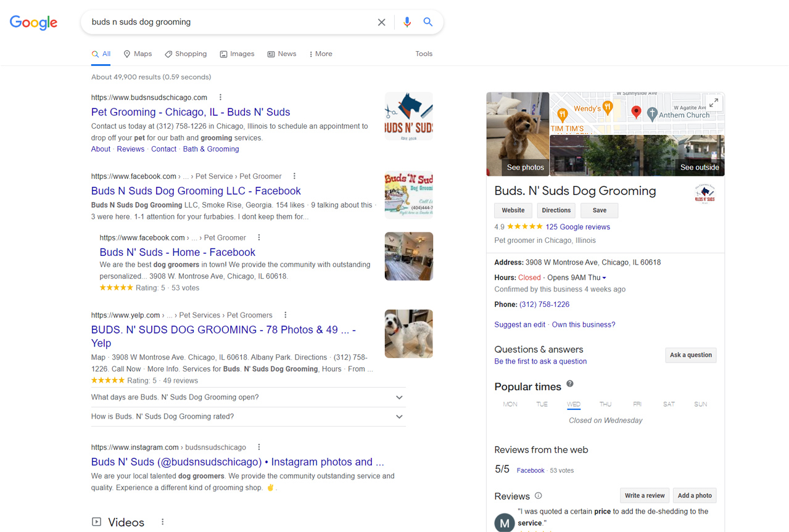Open Facebook link under Reviews from the web
The height and width of the screenshot is (532, 789).
point(531,470)
